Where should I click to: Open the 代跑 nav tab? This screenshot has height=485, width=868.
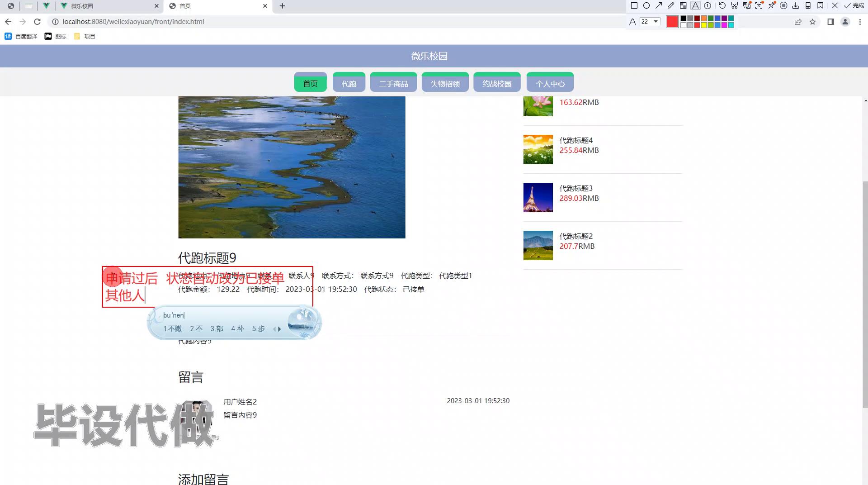[349, 82]
